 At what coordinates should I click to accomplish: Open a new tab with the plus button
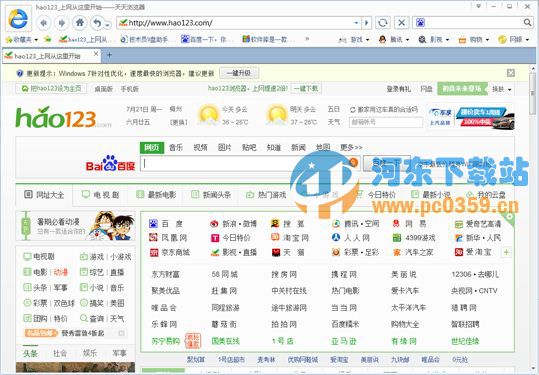109,55
